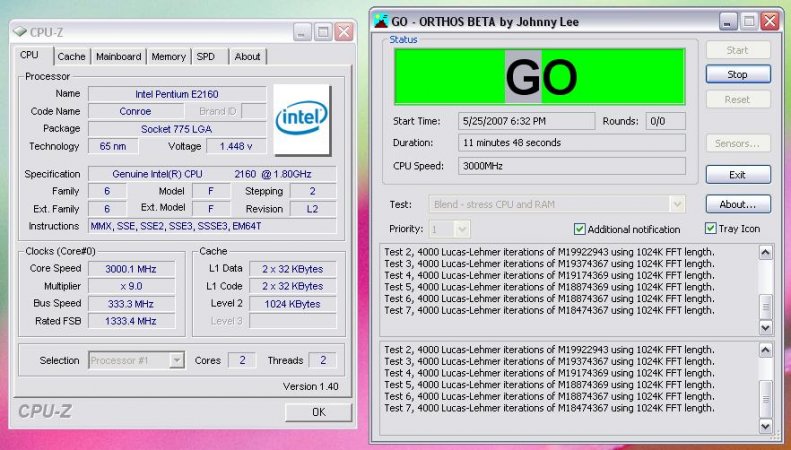Screen dimensions: 791x450
Task: Click the Multiplier value x 9.0
Action: [131, 286]
